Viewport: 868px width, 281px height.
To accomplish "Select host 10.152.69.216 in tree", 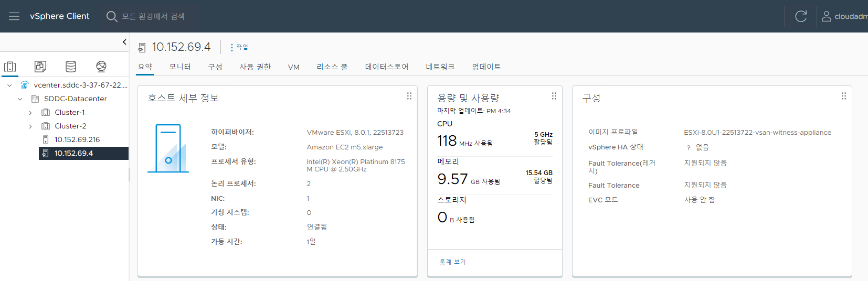I will 77,139.
